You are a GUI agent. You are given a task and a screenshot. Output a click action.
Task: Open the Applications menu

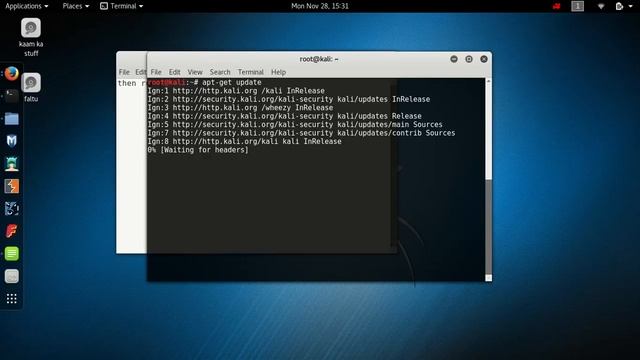(x=27, y=6)
